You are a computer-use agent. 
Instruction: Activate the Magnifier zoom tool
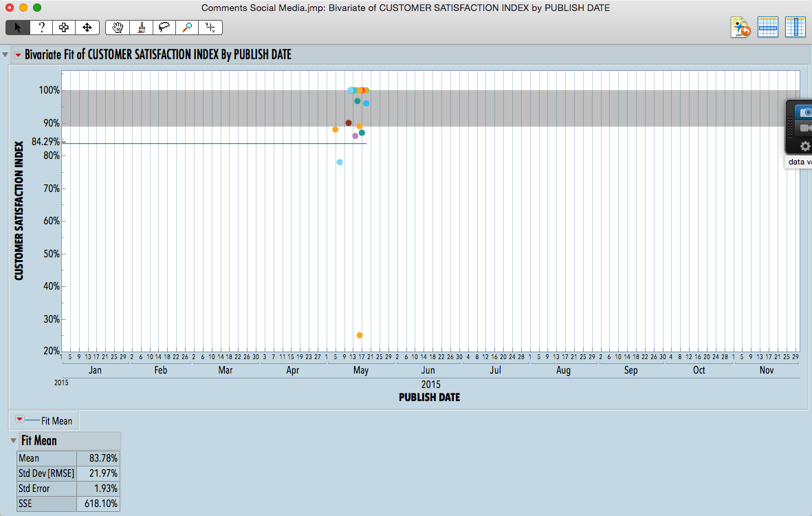coord(187,28)
